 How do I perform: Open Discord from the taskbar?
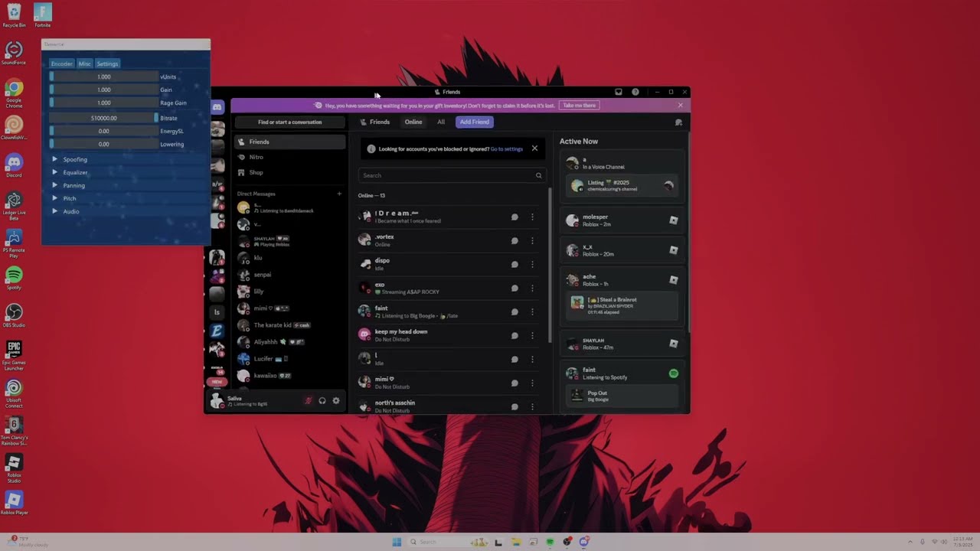tap(584, 542)
